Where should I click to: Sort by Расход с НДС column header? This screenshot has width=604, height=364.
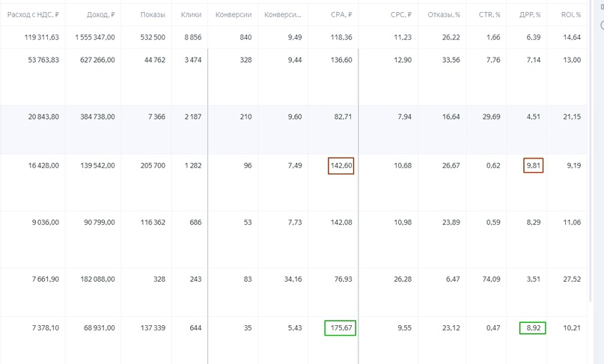click(x=33, y=15)
